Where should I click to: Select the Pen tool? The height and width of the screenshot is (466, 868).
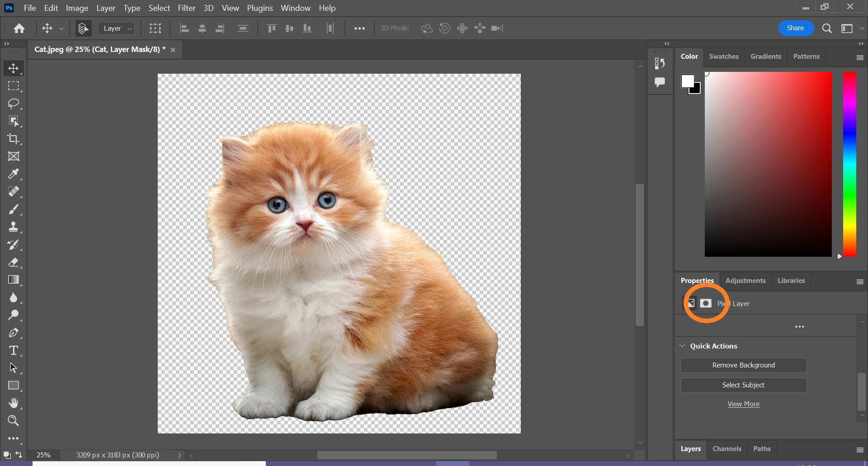[x=14, y=333]
